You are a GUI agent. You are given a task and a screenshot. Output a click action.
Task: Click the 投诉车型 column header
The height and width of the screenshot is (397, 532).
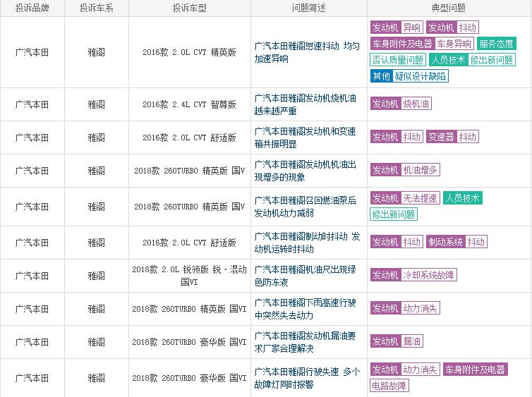(x=189, y=8)
